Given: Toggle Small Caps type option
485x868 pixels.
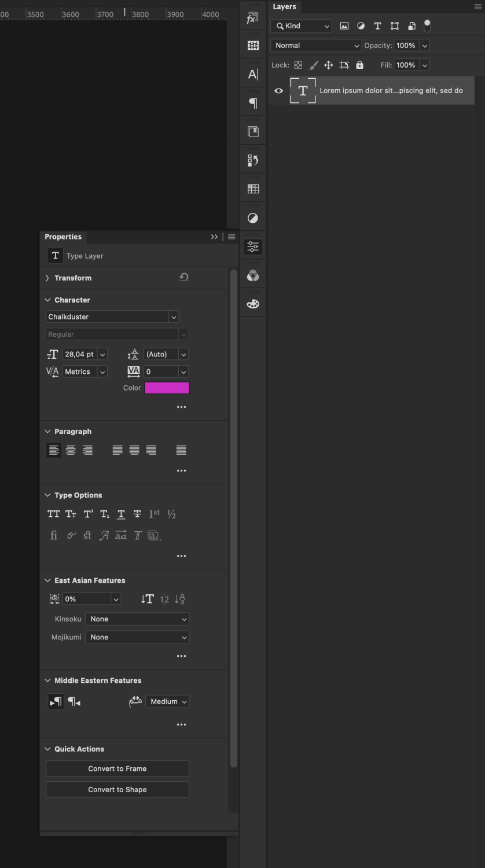Looking at the screenshot, I should pyautogui.click(x=71, y=514).
